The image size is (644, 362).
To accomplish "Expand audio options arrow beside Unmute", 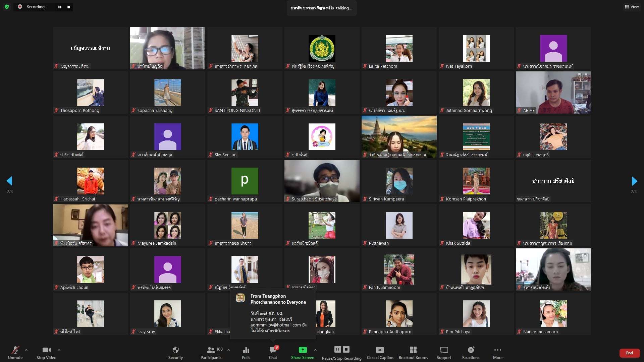I will pyautogui.click(x=26, y=350).
